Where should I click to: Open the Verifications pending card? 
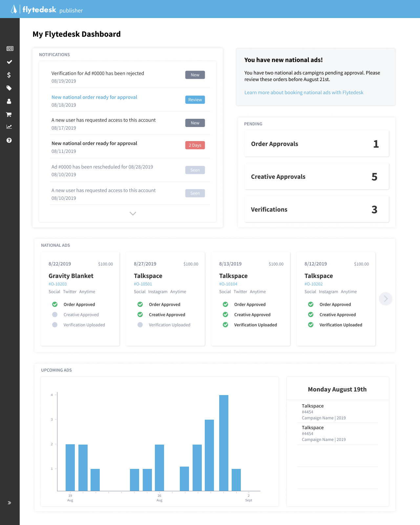click(x=317, y=209)
